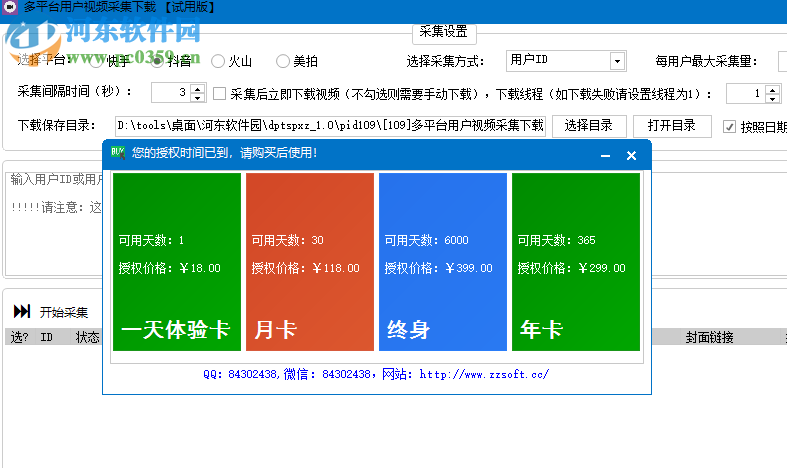This screenshot has height=468, width=787.
Task: Click the 下载保存目录 path field
Action: 330,126
